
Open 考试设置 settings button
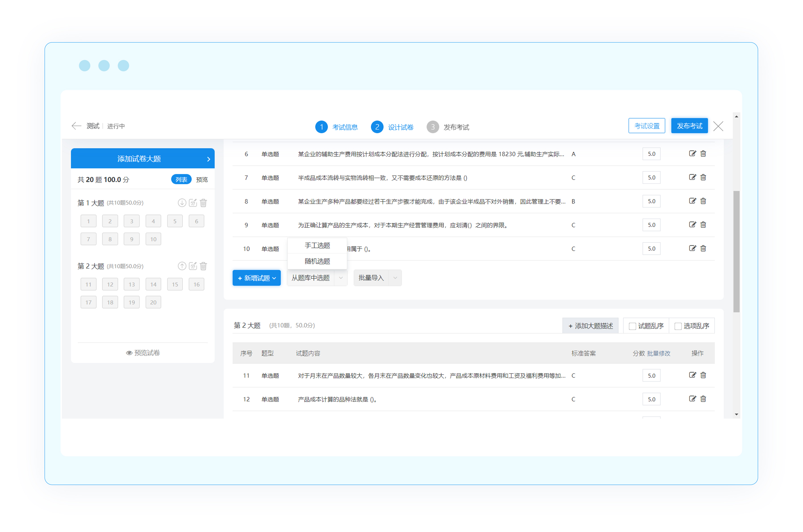click(x=646, y=126)
